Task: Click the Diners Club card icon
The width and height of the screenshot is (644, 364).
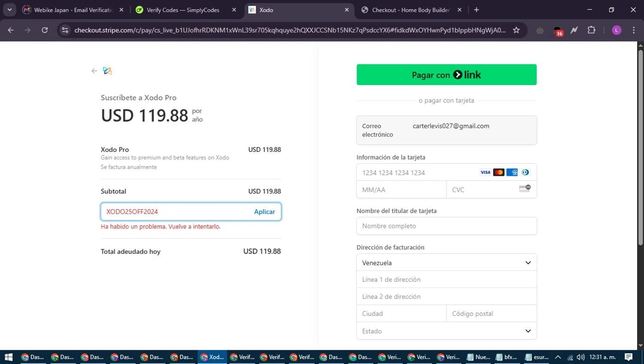Action: (x=525, y=172)
